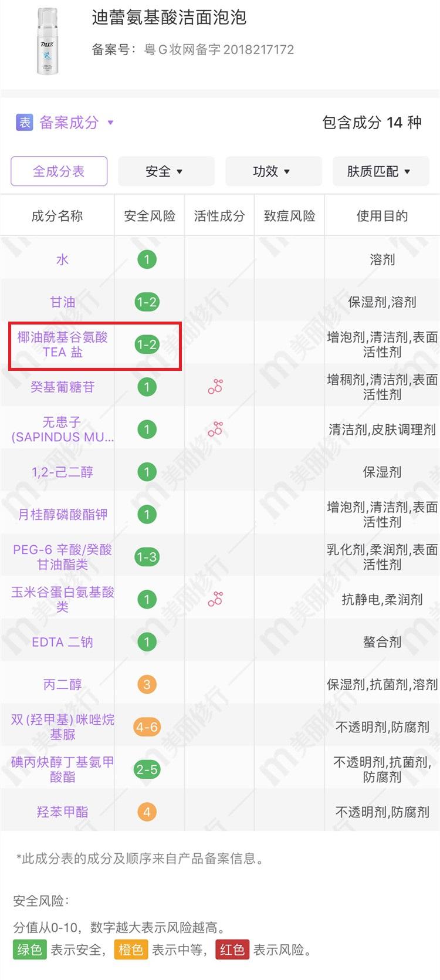
Task: Click the orange risk badge 4 for 羟苯甲酯
Action: click(147, 812)
